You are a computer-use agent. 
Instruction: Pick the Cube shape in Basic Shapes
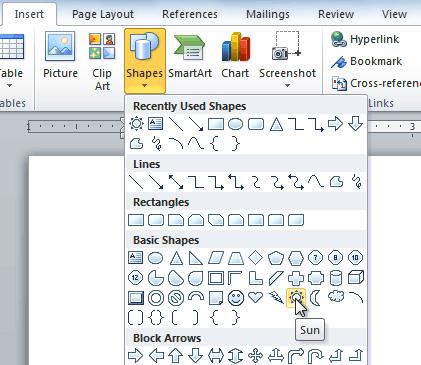tap(356, 277)
